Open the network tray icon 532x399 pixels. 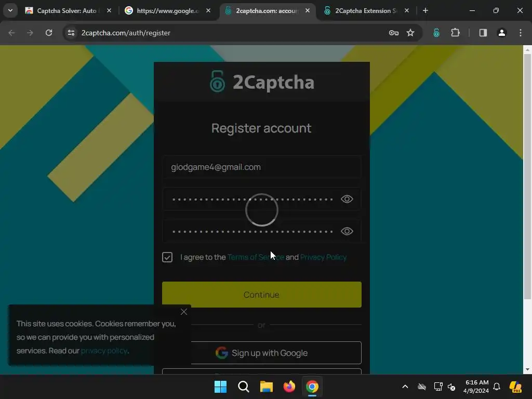[438, 387]
